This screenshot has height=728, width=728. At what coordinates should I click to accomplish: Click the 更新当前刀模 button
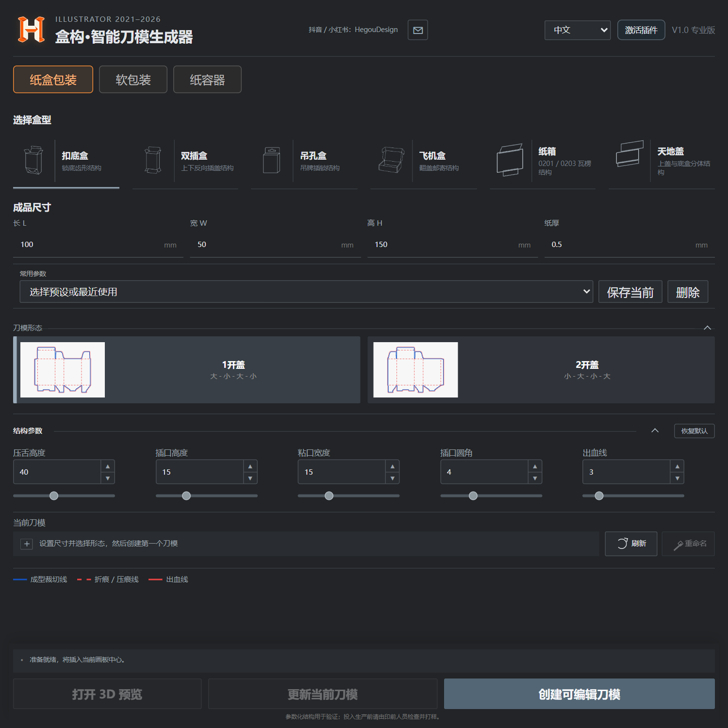point(323,694)
